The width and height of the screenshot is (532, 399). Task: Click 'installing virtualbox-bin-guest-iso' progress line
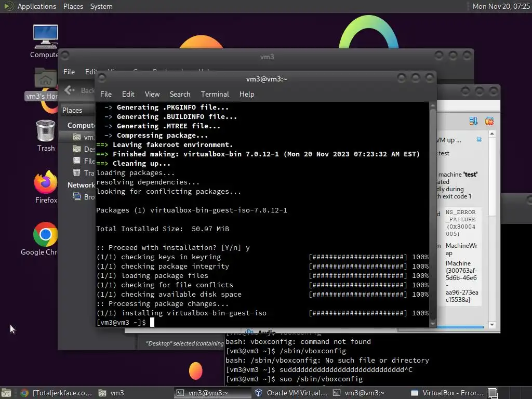(x=262, y=313)
